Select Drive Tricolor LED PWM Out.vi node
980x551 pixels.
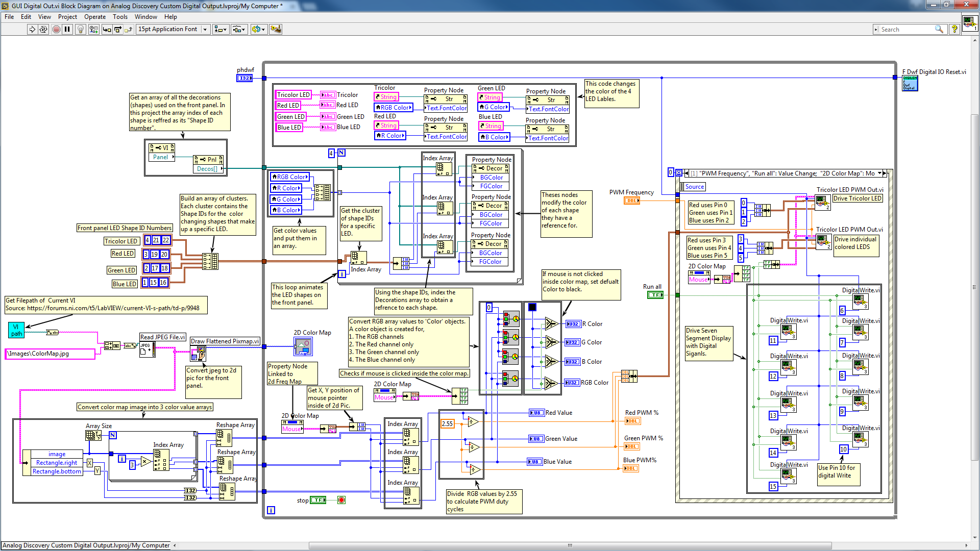[823, 203]
